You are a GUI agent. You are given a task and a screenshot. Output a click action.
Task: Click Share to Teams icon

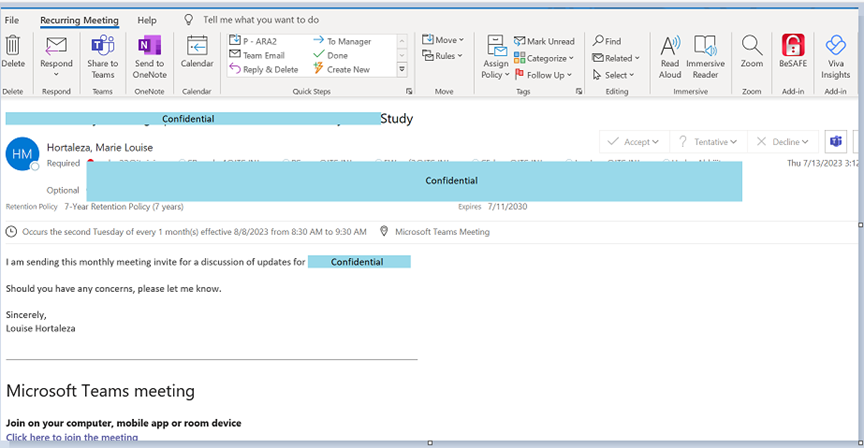pyautogui.click(x=102, y=45)
